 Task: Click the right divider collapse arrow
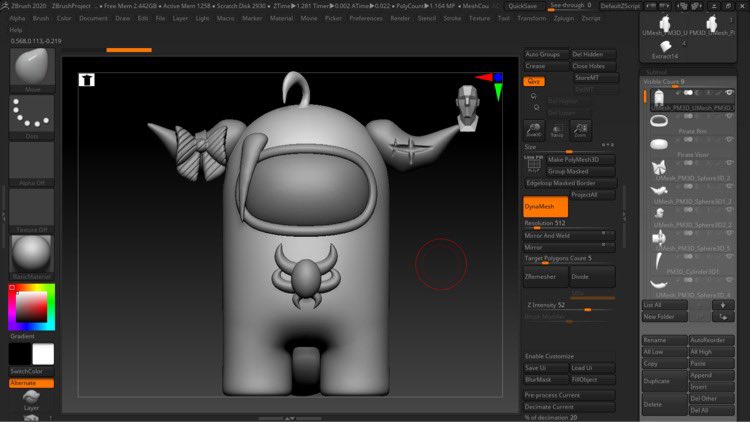pyautogui.click(x=624, y=216)
